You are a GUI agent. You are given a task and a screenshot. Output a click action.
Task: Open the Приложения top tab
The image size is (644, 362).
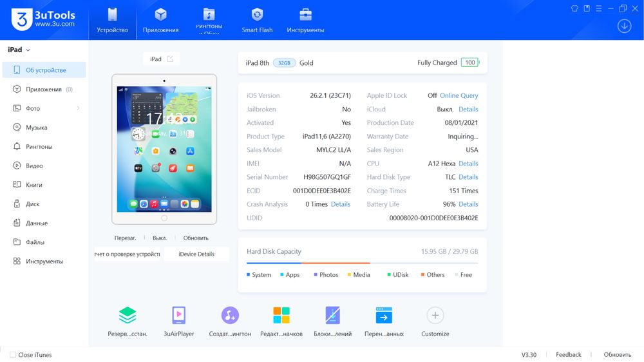(x=160, y=20)
